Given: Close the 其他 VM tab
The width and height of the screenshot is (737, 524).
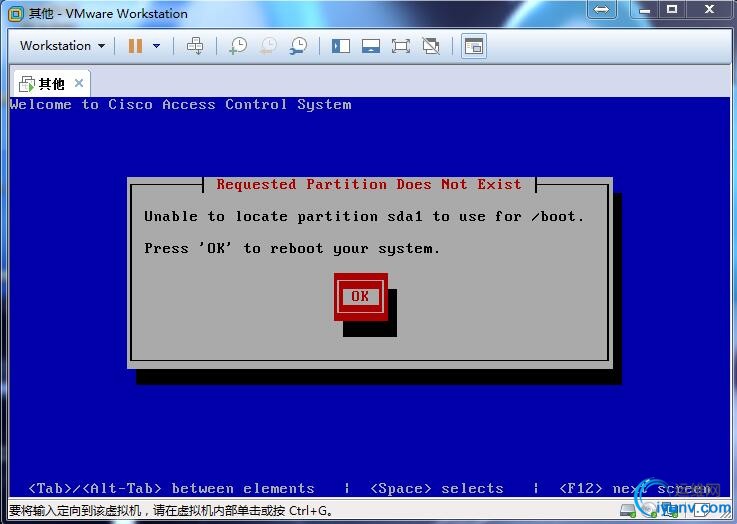Looking at the screenshot, I should point(79,84).
